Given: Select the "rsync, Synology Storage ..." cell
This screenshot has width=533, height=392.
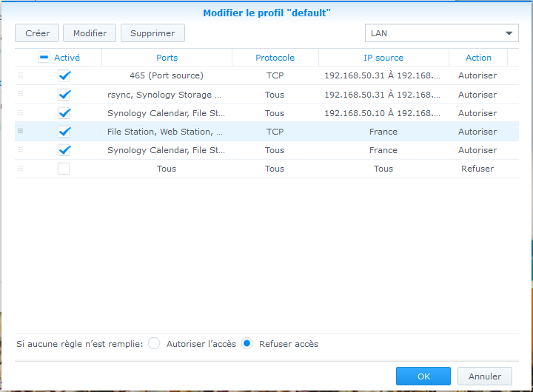Looking at the screenshot, I should coord(167,95).
